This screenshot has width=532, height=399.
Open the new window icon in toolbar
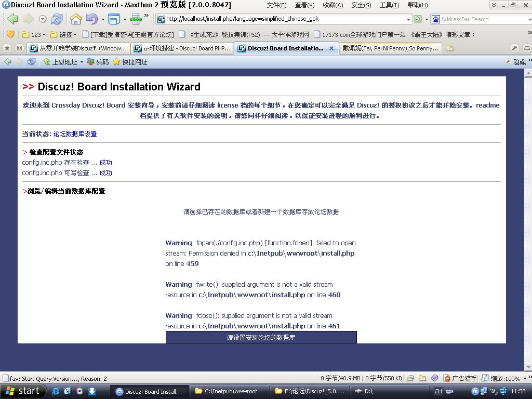click(114, 19)
